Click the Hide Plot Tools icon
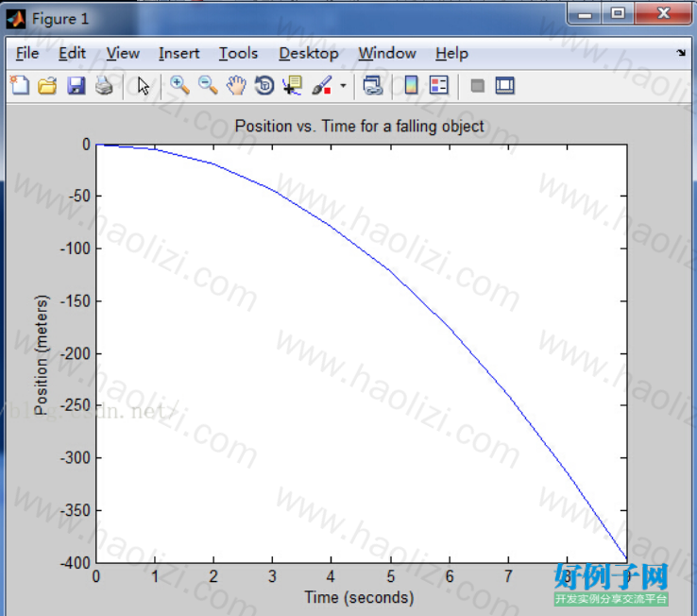Viewport: 697px width, 616px height. click(x=477, y=85)
